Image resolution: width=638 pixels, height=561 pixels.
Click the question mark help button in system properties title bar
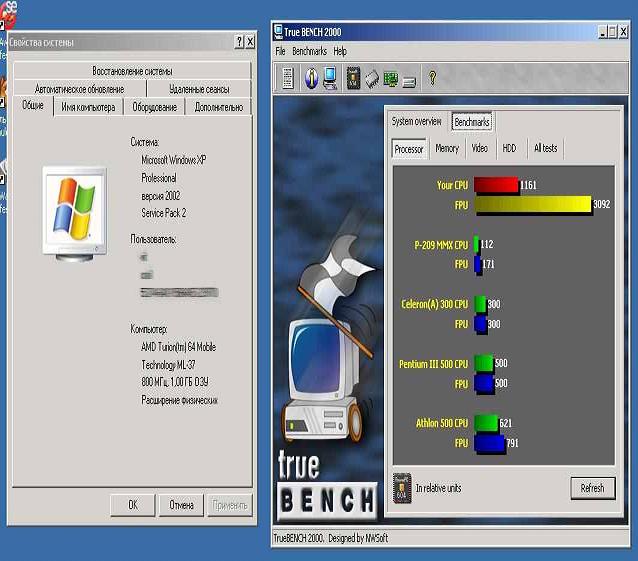[x=240, y=41]
